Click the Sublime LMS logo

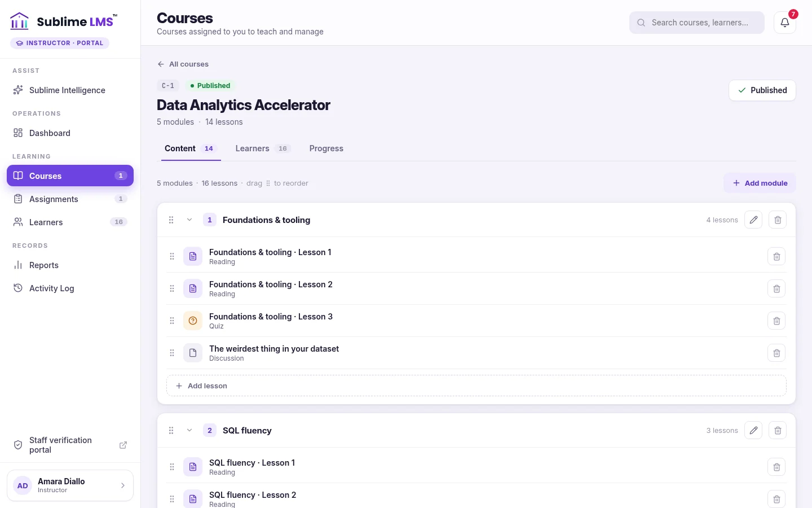(64, 21)
